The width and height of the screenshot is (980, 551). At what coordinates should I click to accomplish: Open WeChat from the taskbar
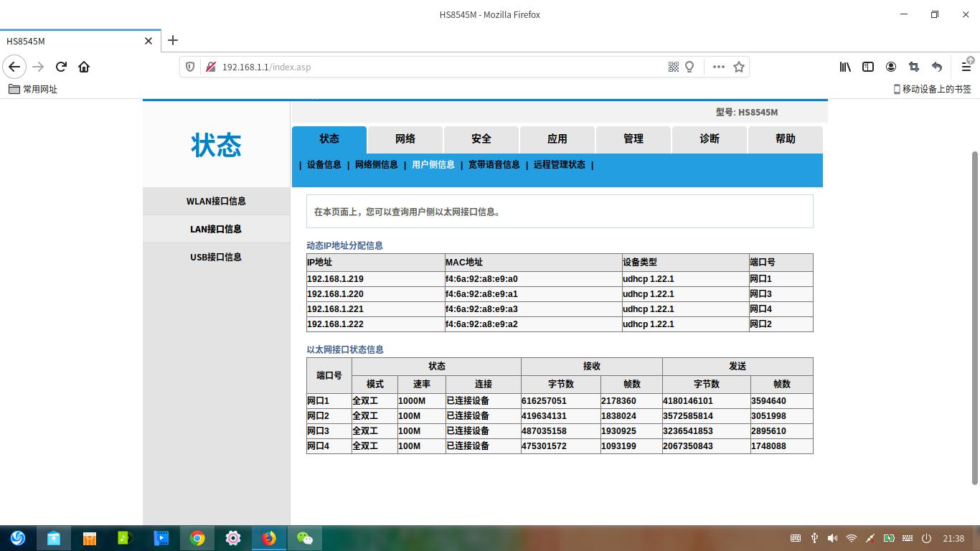point(305,538)
